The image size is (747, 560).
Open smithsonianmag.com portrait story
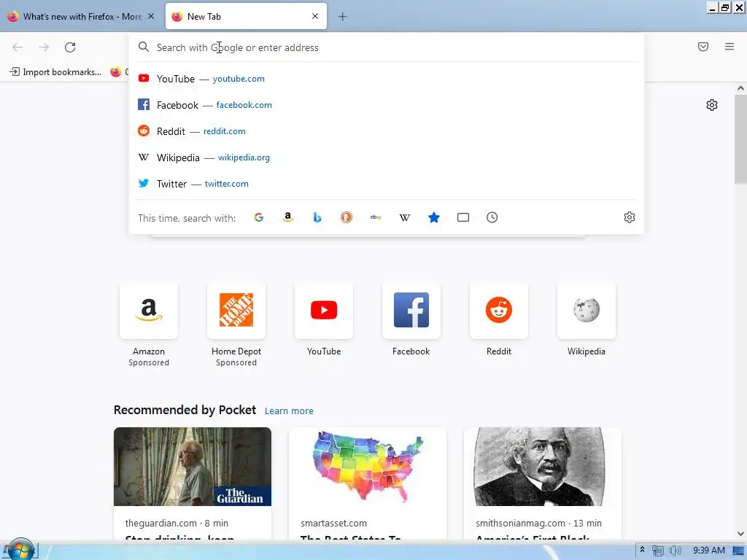pyautogui.click(x=543, y=467)
